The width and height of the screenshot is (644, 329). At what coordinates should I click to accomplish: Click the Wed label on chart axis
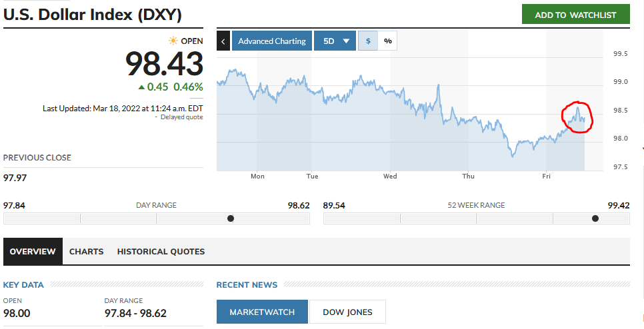click(390, 176)
